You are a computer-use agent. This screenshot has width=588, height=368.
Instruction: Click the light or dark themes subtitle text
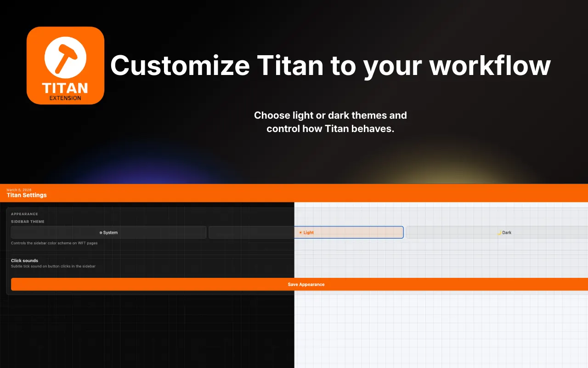point(330,122)
